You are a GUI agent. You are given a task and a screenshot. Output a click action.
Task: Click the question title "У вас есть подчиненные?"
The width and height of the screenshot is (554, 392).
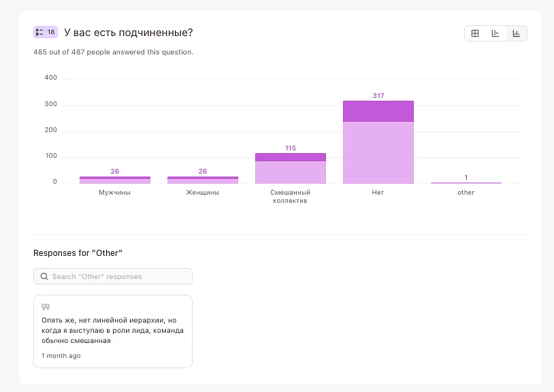(129, 32)
